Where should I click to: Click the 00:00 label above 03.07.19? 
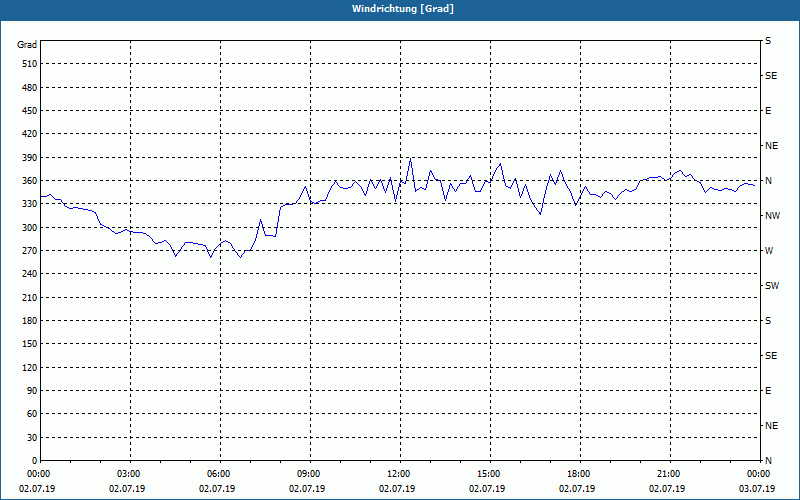coord(757,474)
